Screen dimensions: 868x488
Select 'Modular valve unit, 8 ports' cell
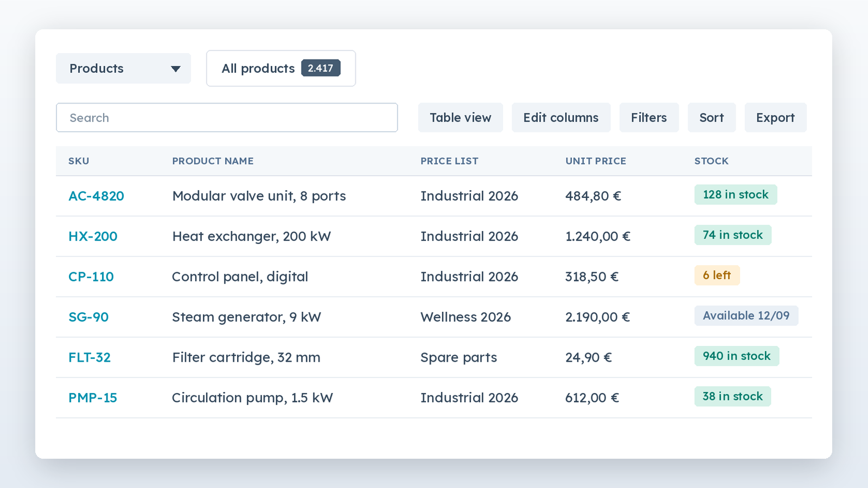(x=259, y=196)
